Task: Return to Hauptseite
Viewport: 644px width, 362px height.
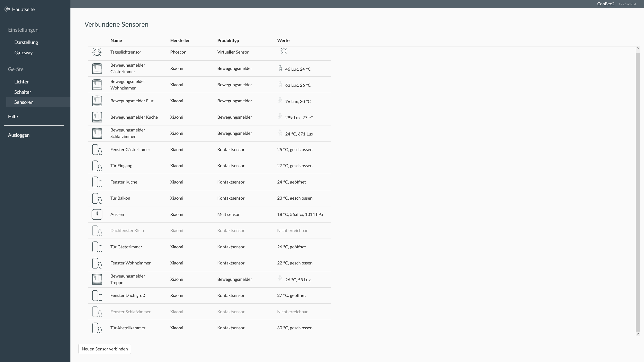Action: [23, 9]
